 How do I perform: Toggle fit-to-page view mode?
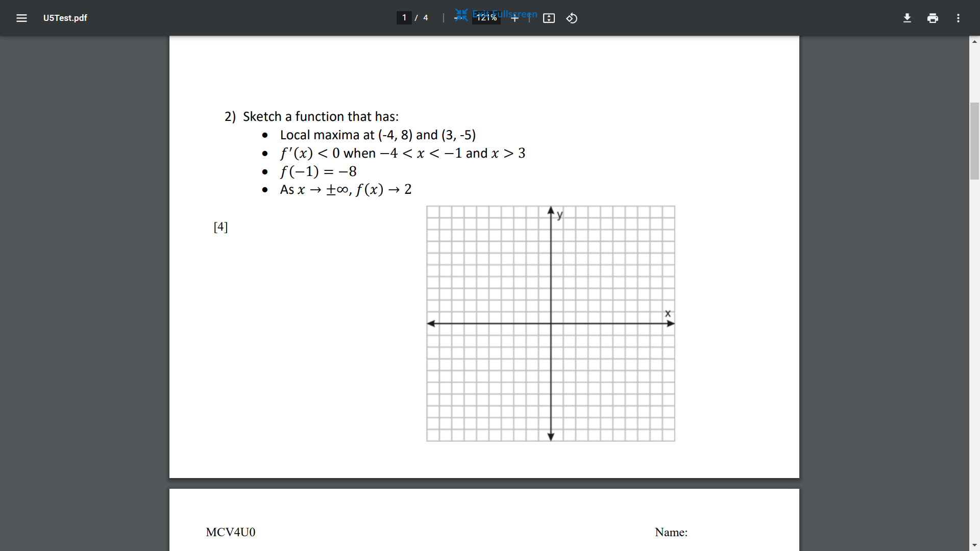click(549, 18)
